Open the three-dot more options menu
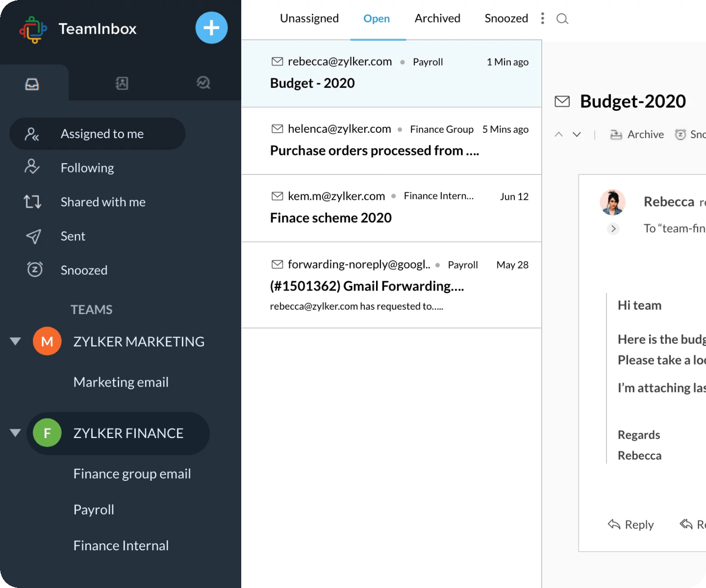706x588 pixels. coord(542,19)
